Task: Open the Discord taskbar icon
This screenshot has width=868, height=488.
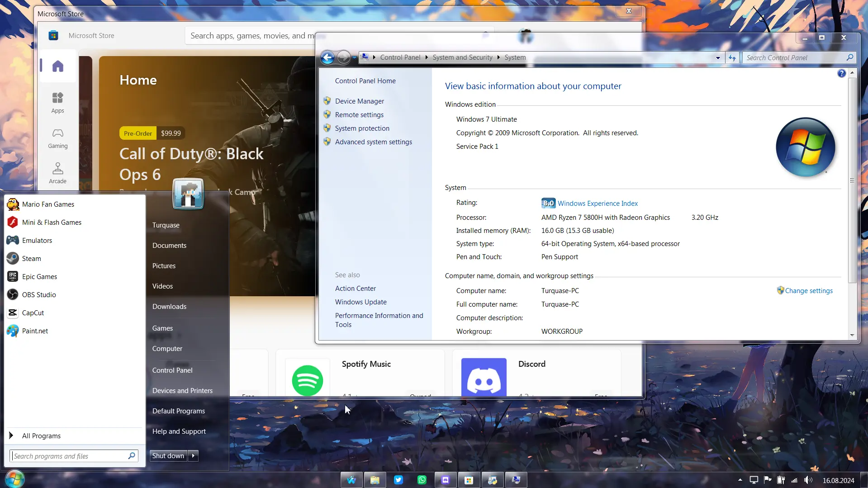Action: (x=446, y=480)
